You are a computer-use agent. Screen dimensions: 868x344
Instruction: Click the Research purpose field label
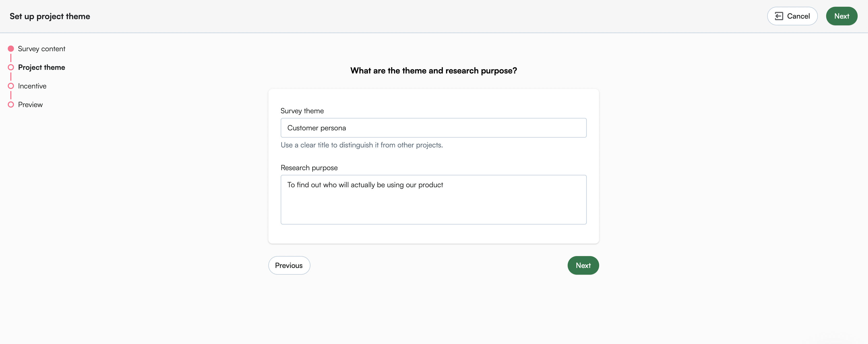pos(309,168)
